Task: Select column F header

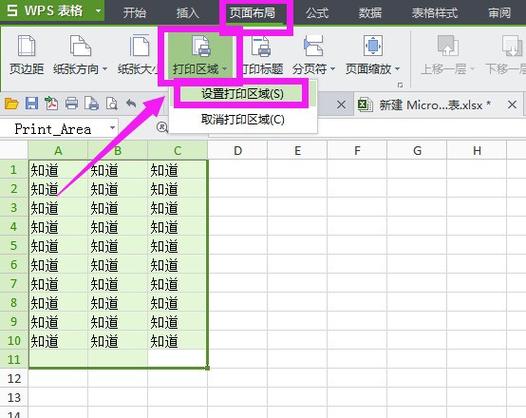Action: [x=357, y=151]
